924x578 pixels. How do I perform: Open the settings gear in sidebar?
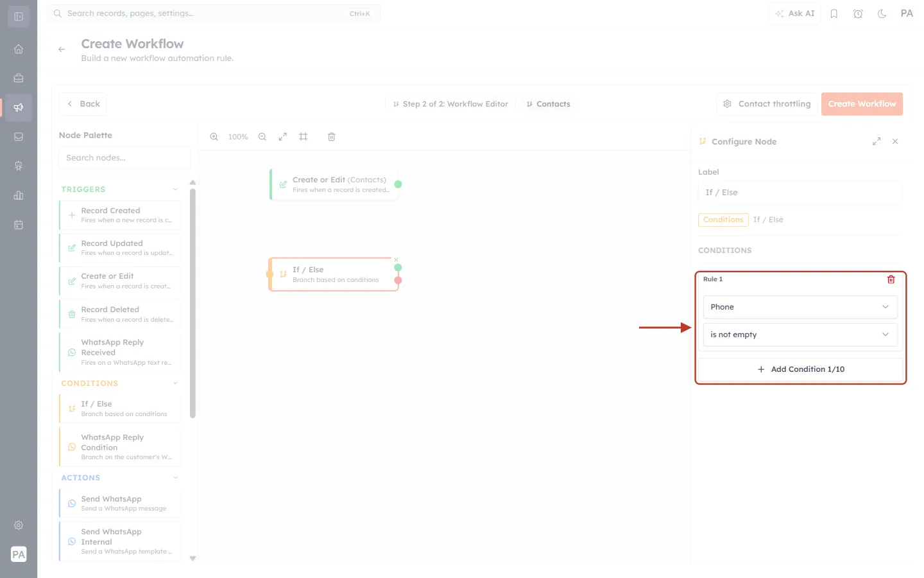(19, 525)
